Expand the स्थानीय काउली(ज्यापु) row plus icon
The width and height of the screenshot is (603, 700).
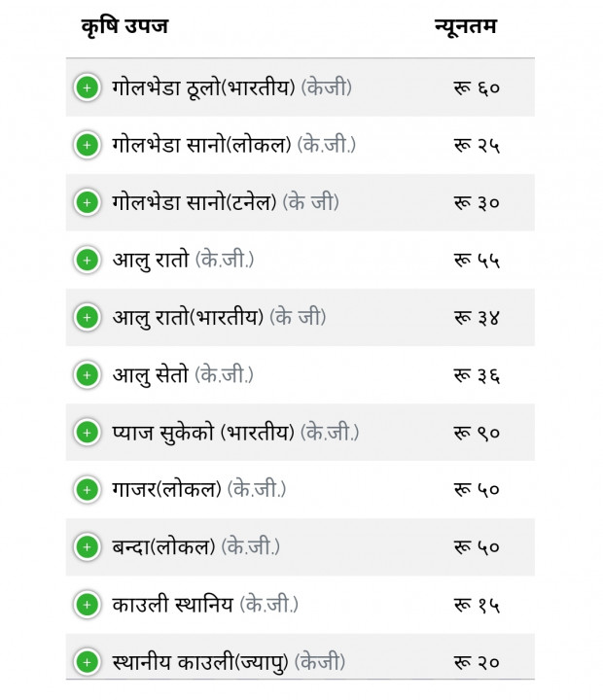pos(88,662)
